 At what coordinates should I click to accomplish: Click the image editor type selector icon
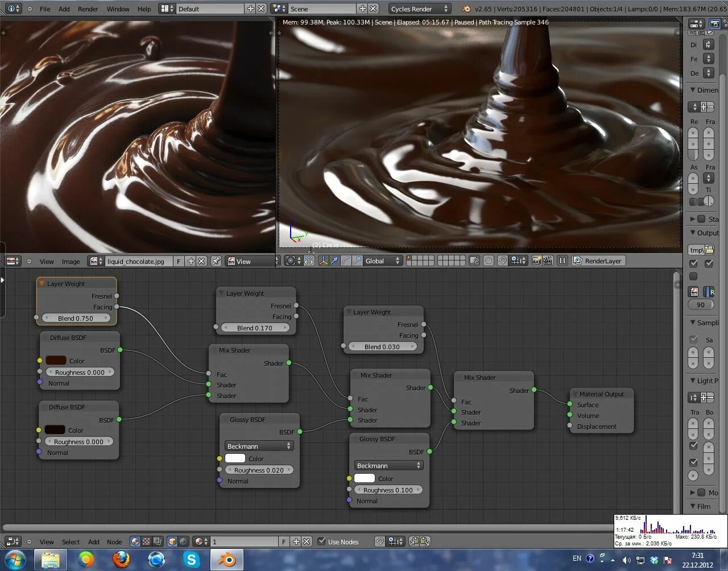point(13,261)
